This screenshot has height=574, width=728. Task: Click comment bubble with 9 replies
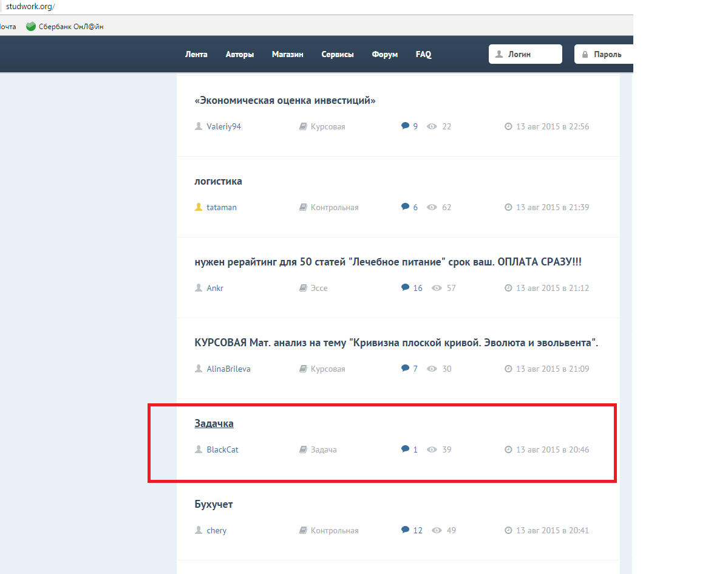coord(405,126)
